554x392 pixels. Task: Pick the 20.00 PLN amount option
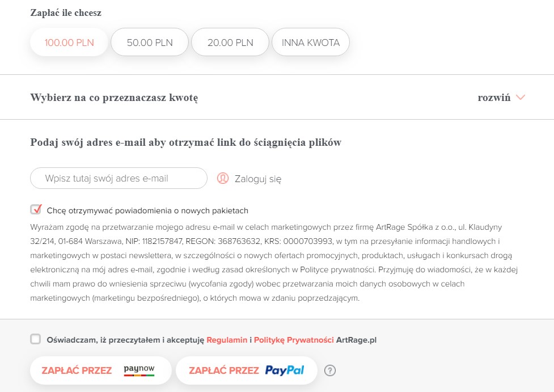(x=230, y=43)
